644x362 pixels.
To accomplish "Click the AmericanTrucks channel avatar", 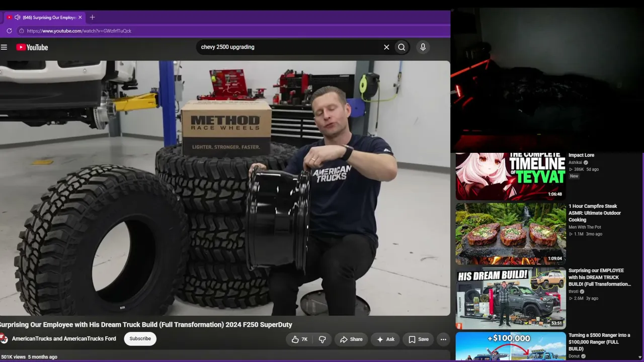I will [x=3, y=339].
